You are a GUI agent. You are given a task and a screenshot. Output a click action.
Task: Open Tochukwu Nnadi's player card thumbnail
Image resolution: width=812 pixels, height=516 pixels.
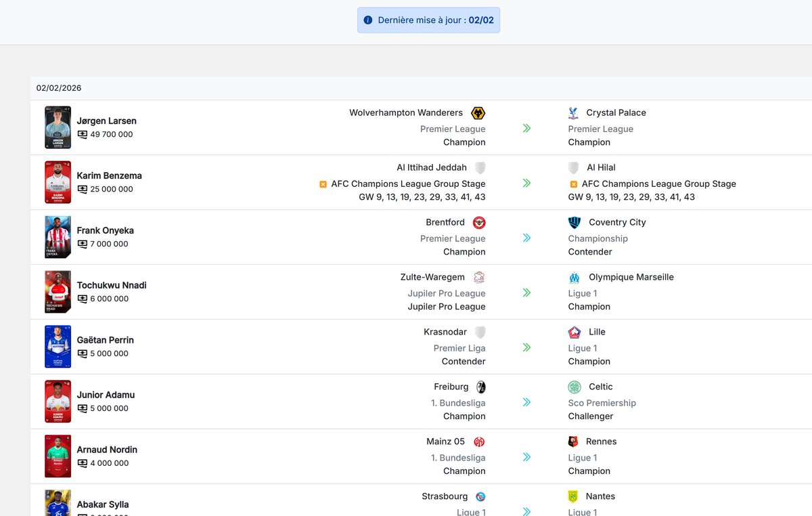point(58,292)
